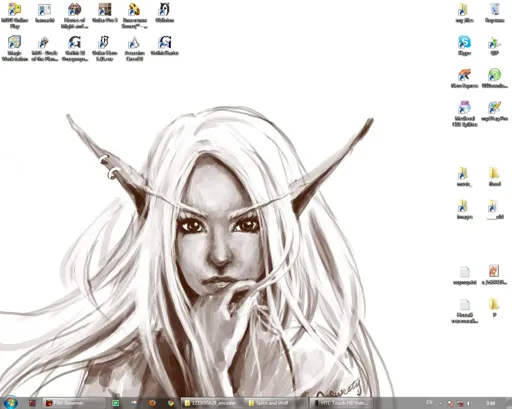Image resolution: width=512 pixels, height=409 pixels.
Task: Select the colorful cube shortcut in second row
Action: (x=15, y=49)
